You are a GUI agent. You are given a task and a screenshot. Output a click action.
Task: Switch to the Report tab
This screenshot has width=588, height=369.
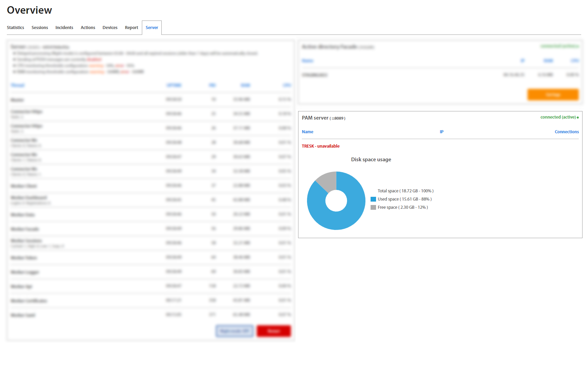(131, 28)
